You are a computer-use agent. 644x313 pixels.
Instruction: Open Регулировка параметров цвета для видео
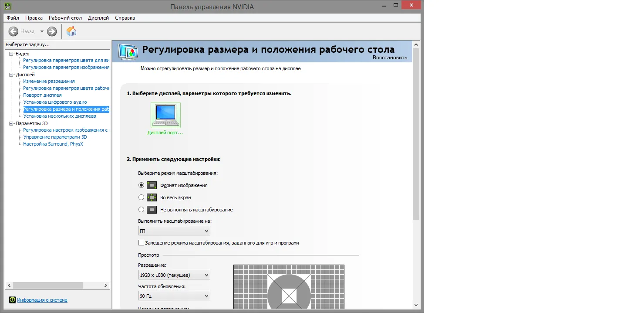click(x=66, y=60)
